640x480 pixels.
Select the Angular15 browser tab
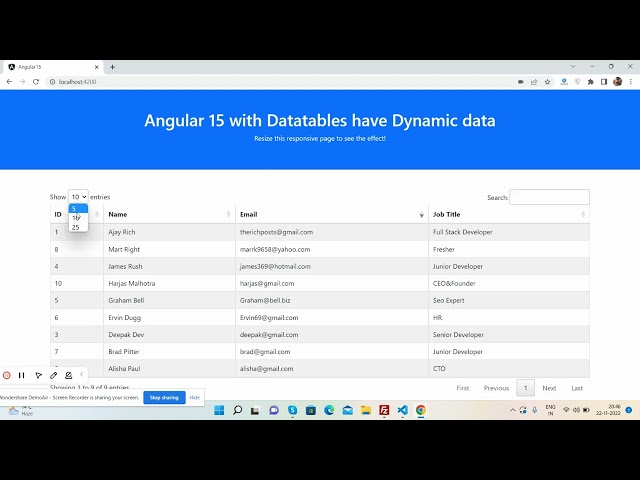[x=53, y=67]
